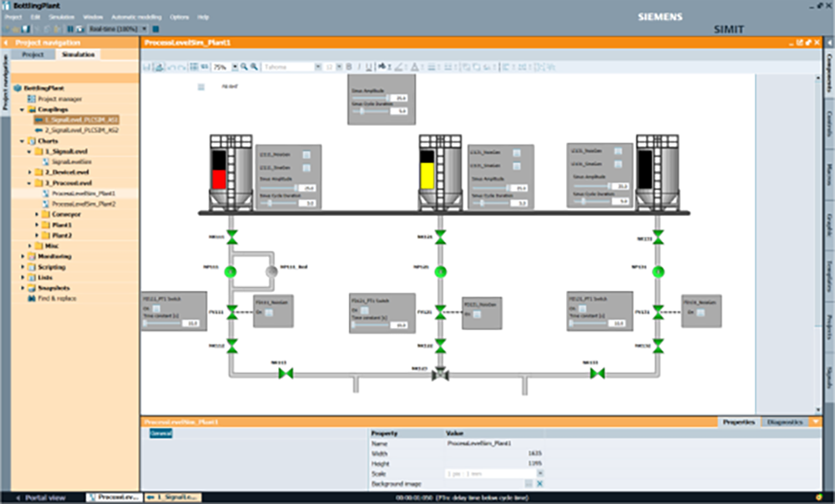Click the zoom out magnifier icon
This screenshot has width=835, height=504.
[253, 67]
